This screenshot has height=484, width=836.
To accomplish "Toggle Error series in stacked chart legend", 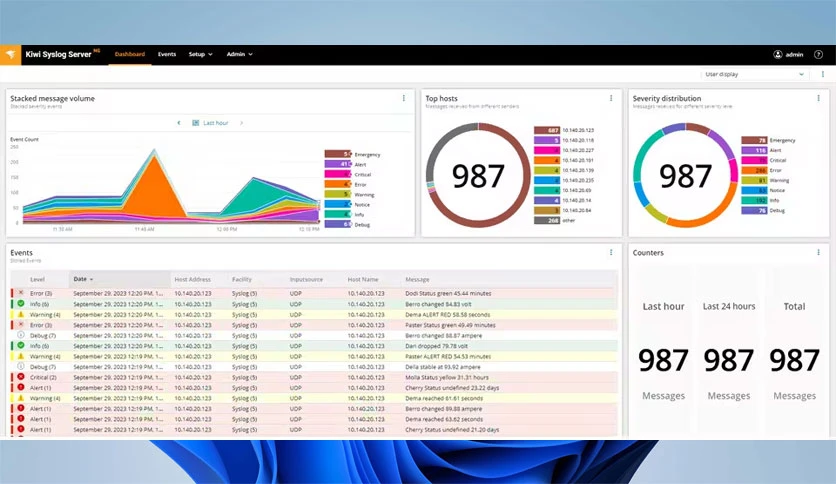I will click(x=345, y=184).
